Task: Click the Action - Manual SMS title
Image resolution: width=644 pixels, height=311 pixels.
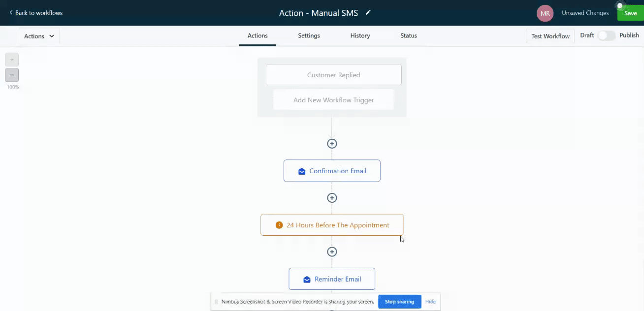Action: (319, 13)
